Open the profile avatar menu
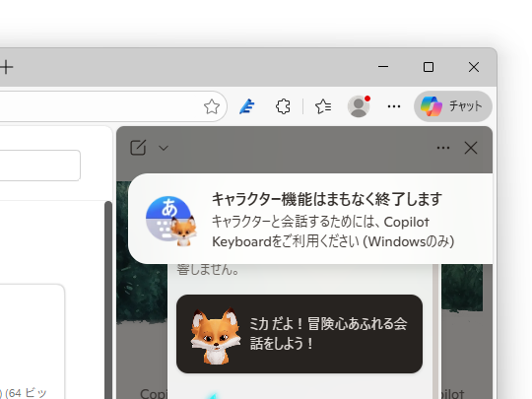Viewport: 532px width, 399px height. [359, 106]
